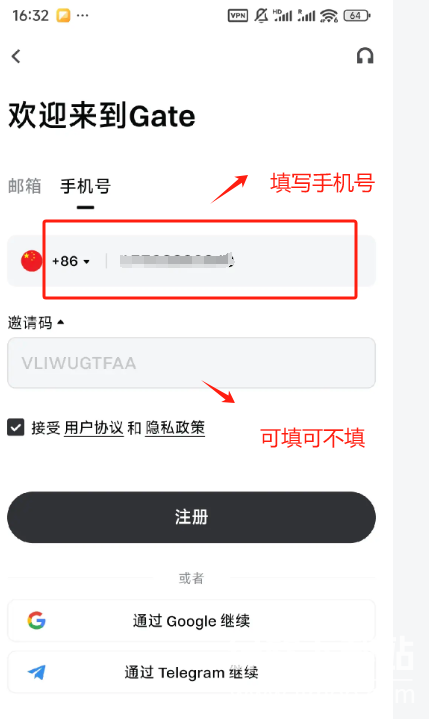Image resolution: width=429 pixels, height=719 pixels.
Task: Tap the China flag icon
Action: point(31,260)
